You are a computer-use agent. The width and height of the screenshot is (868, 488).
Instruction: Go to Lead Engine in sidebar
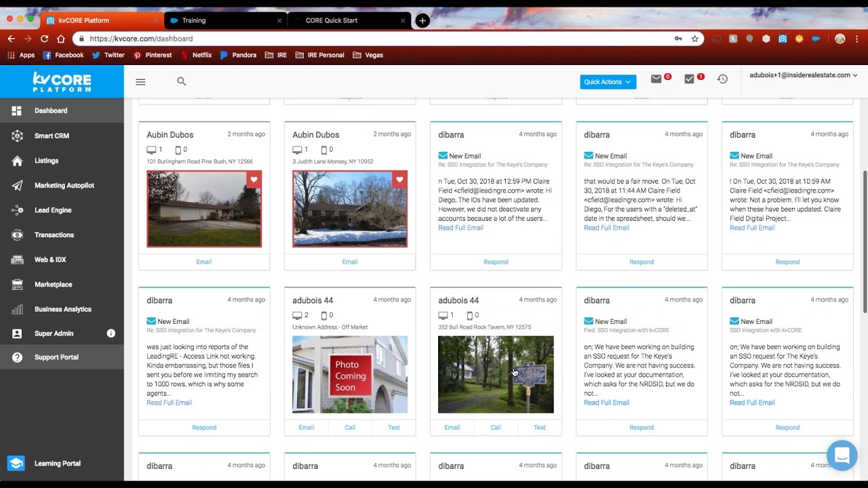point(62,210)
